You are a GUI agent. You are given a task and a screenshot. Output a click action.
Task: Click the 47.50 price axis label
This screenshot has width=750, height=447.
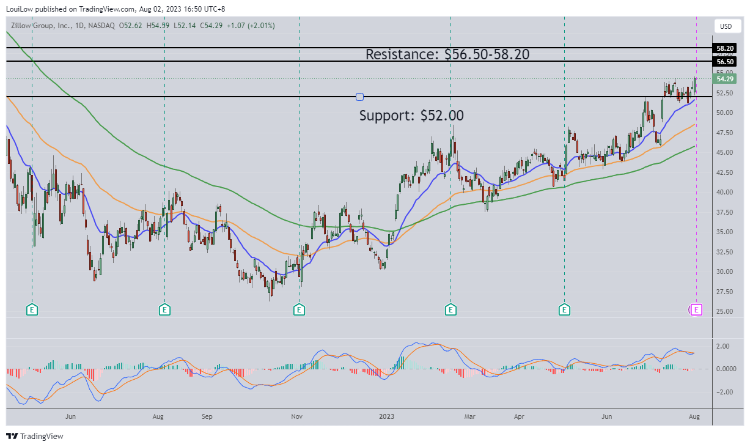click(725, 132)
